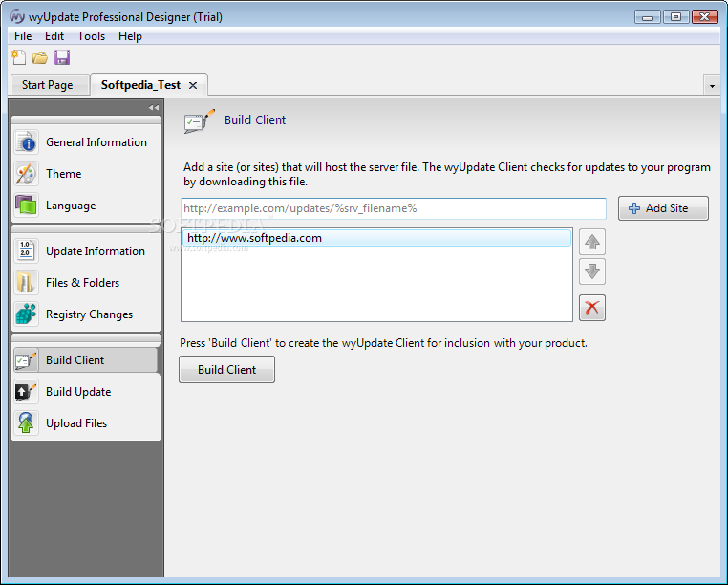
Task: Focus the server site URL input field
Action: coord(394,208)
